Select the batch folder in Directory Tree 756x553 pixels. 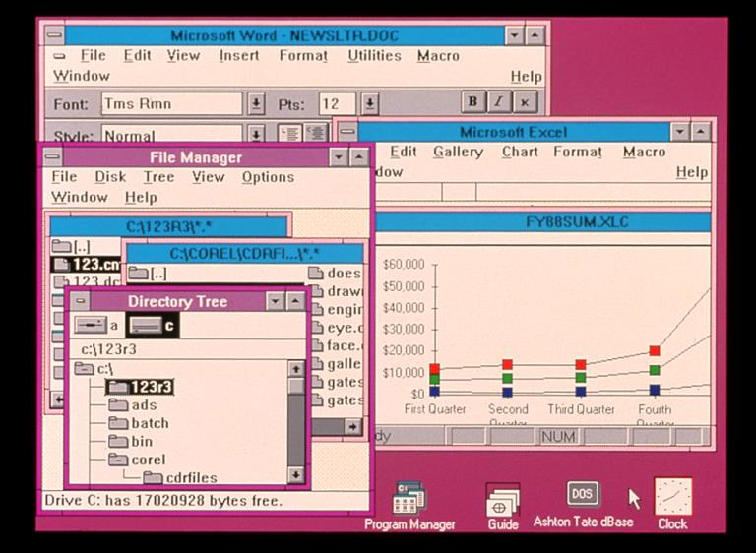139,423
